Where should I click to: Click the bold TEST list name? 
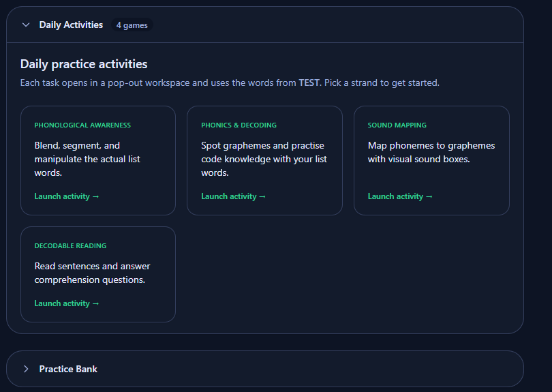309,83
